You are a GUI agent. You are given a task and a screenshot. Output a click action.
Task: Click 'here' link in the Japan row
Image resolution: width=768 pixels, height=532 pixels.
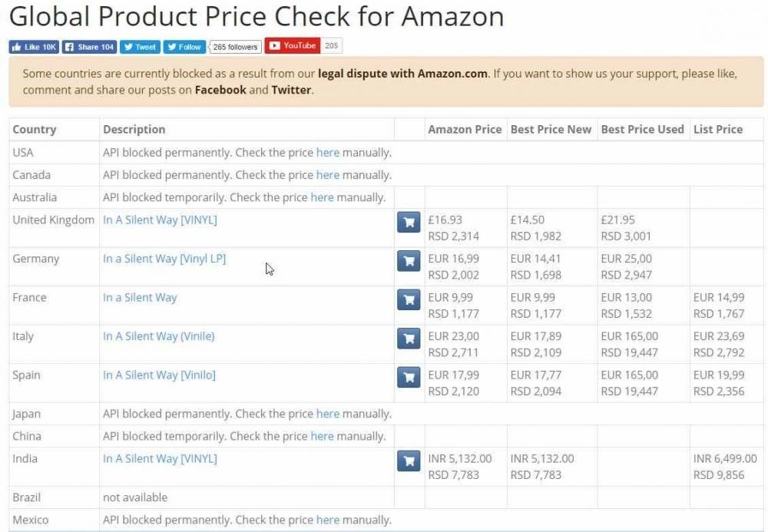tap(328, 414)
